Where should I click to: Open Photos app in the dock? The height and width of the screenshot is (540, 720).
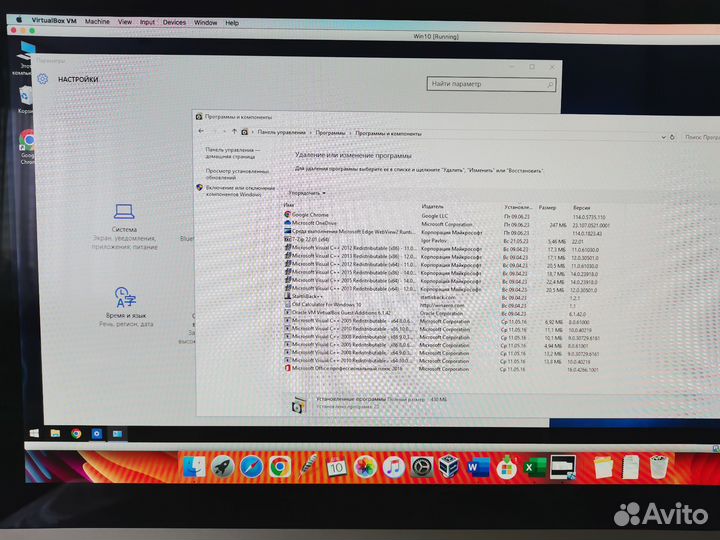(x=365, y=467)
